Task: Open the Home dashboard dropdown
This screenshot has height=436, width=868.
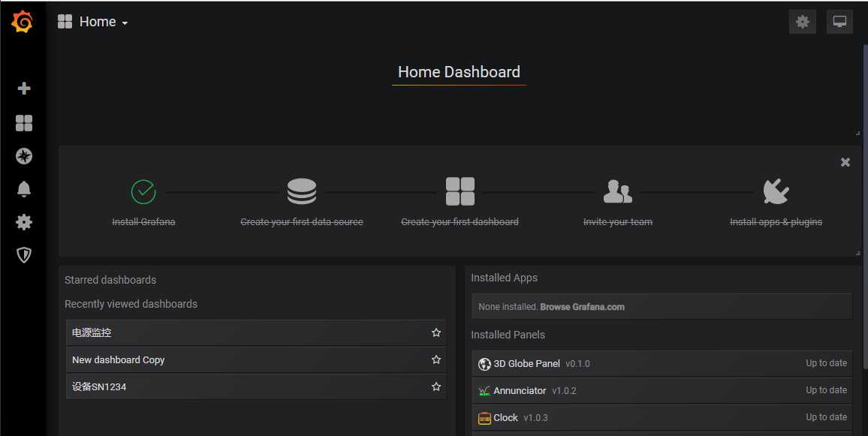Action: 103,22
